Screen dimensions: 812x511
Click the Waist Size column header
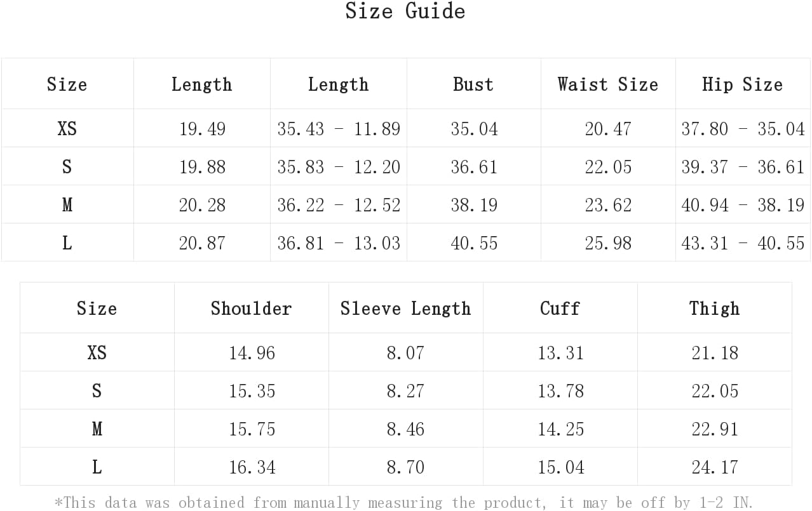click(x=608, y=84)
